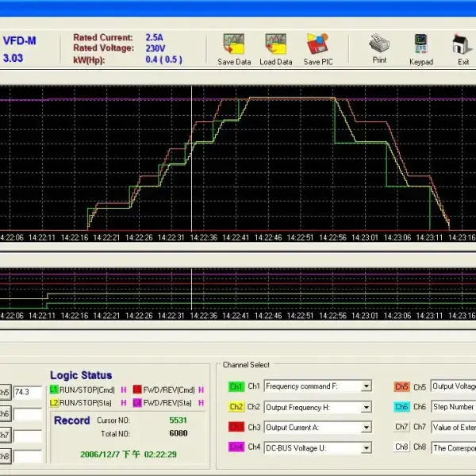Toggle the red L3 FWD/REV(Cmd) indicator
The image size is (476, 476).
coord(137,390)
